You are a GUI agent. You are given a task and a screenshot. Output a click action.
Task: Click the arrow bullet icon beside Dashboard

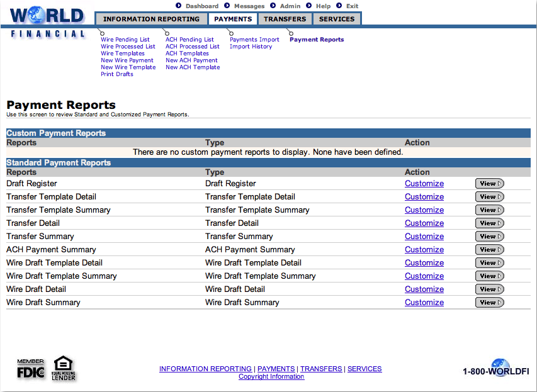pyautogui.click(x=178, y=6)
